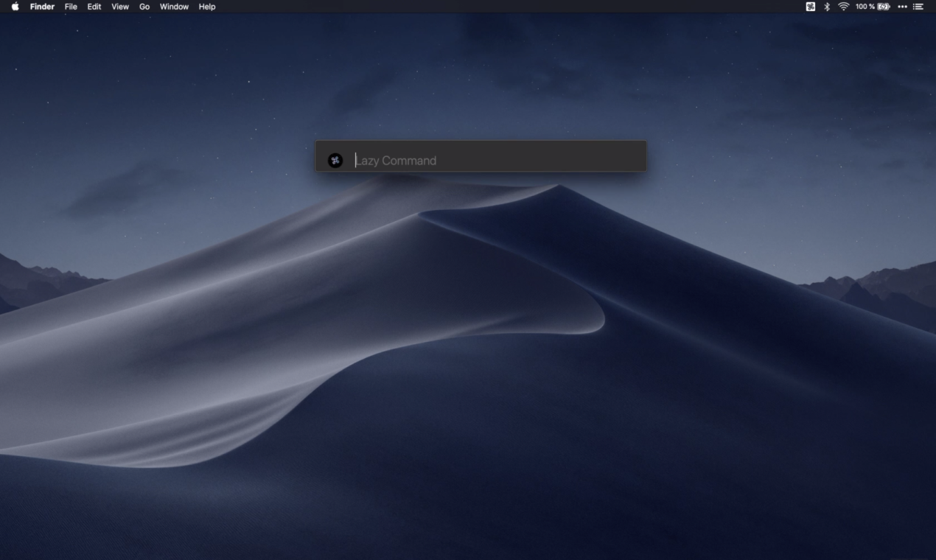936x560 pixels.
Task: Open the File menu
Action: coord(71,7)
